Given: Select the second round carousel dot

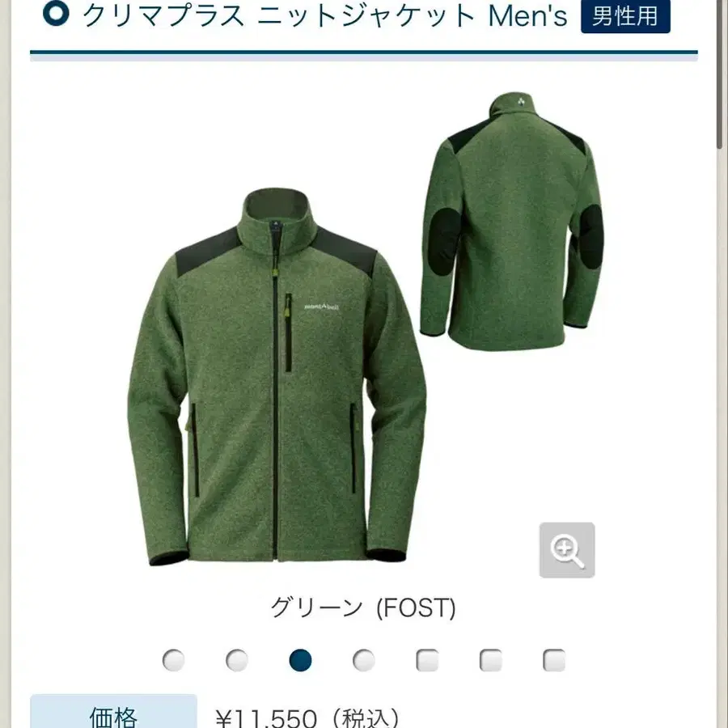Looking at the screenshot, I should tap(237, 660).
